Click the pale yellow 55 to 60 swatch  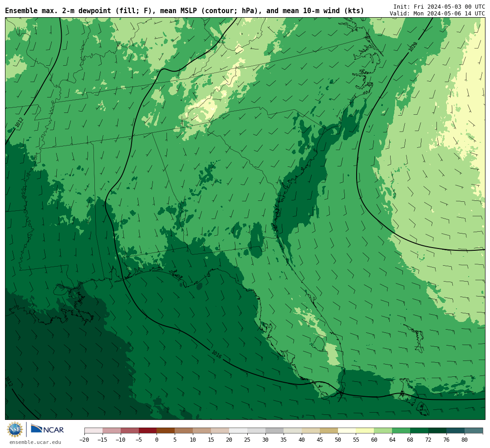click(x=365, y=431)
